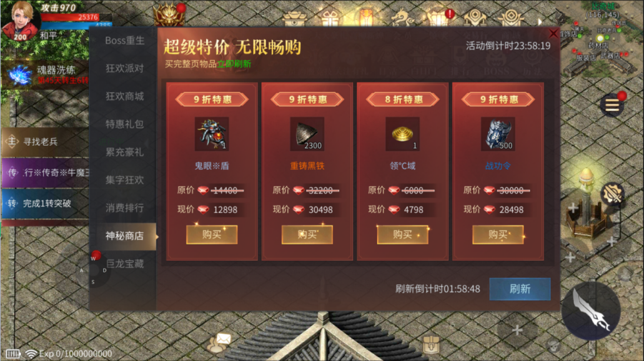
Task: Open the hamburger menu icon with red dot
Action: click(x=612, y=105)
